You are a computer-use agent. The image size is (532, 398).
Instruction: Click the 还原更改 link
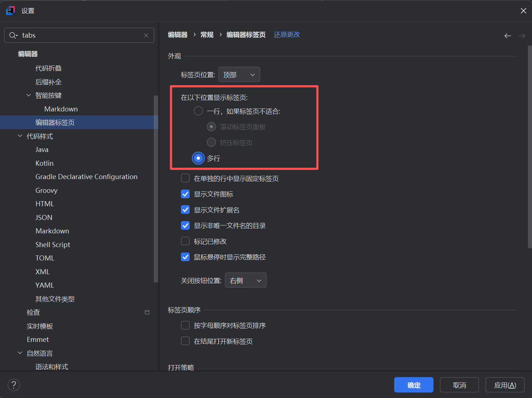click(x=287, y=34)
